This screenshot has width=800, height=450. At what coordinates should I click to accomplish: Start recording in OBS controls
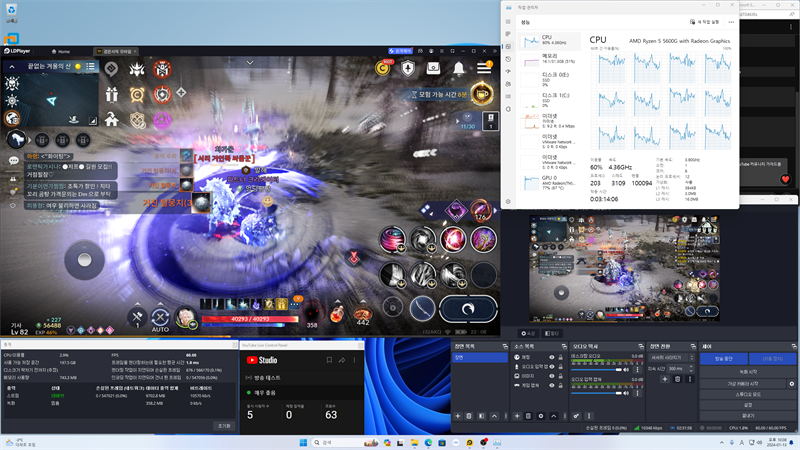[748, 372]
